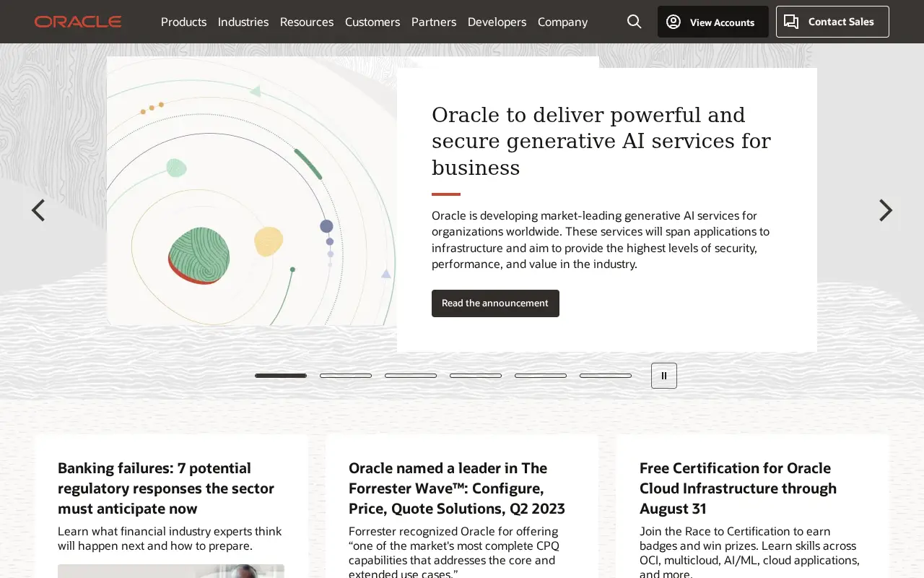The image size is (924, 578).
Task: Select the second carousel slide indicator
Action: (x=346, y=376)
